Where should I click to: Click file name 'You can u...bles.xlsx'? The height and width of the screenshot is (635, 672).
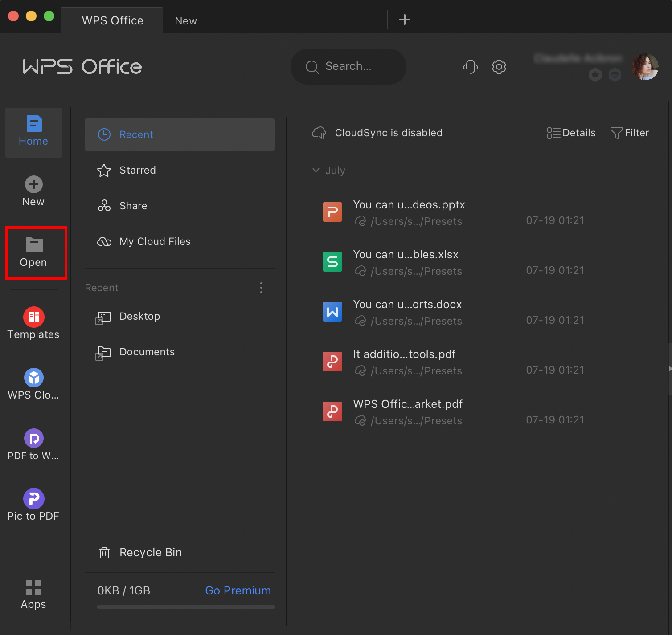click(x=406, y=255)
